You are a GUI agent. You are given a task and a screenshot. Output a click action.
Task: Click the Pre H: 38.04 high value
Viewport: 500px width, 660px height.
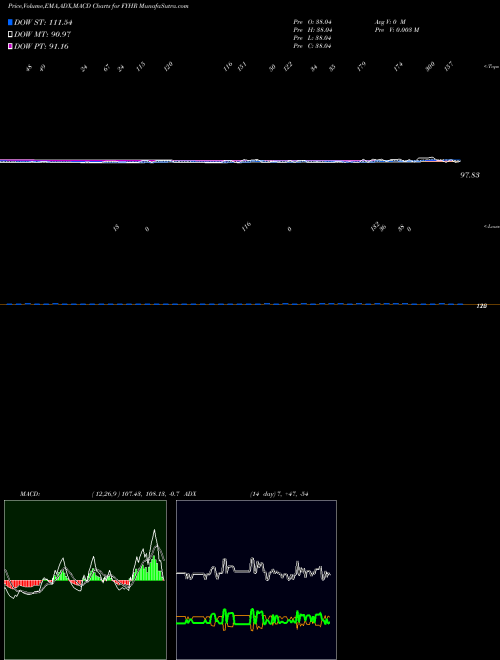coord(313,30)
